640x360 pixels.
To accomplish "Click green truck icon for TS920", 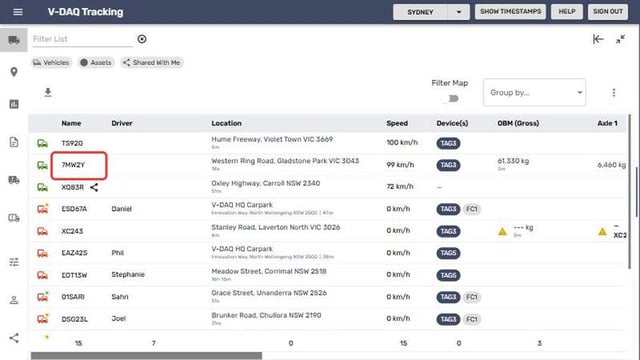I will [x=42, y=143].
